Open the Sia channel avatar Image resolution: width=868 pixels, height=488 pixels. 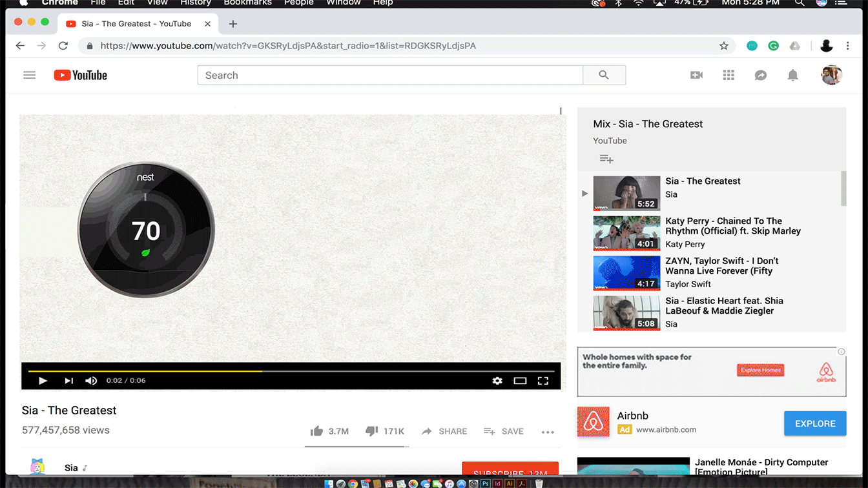coord(37,467)
